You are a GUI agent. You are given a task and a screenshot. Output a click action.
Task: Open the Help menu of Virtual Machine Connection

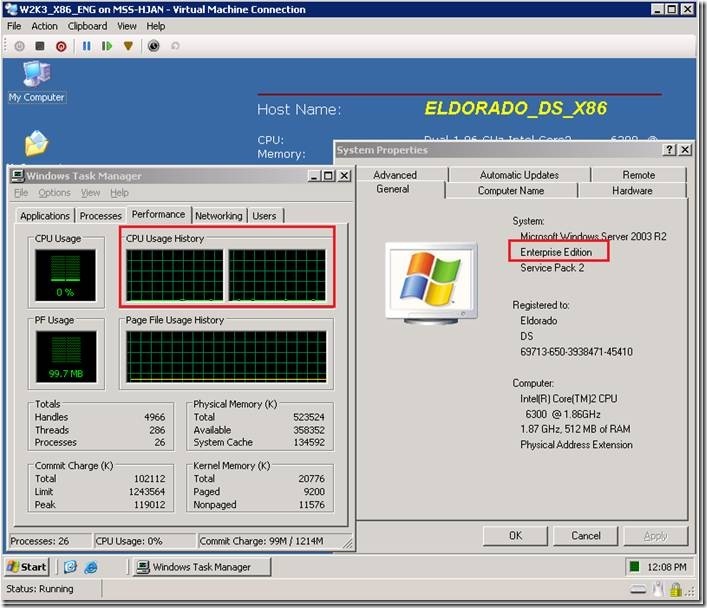pos(156,26)
